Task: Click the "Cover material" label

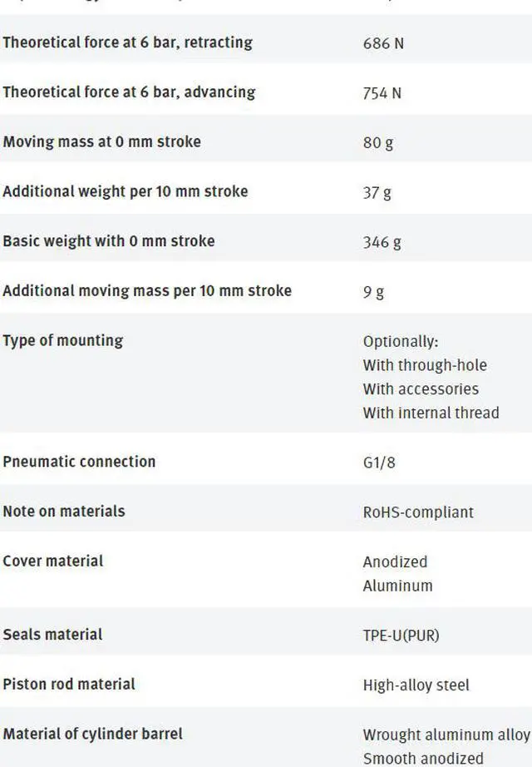Action: [x=53, y=561]
